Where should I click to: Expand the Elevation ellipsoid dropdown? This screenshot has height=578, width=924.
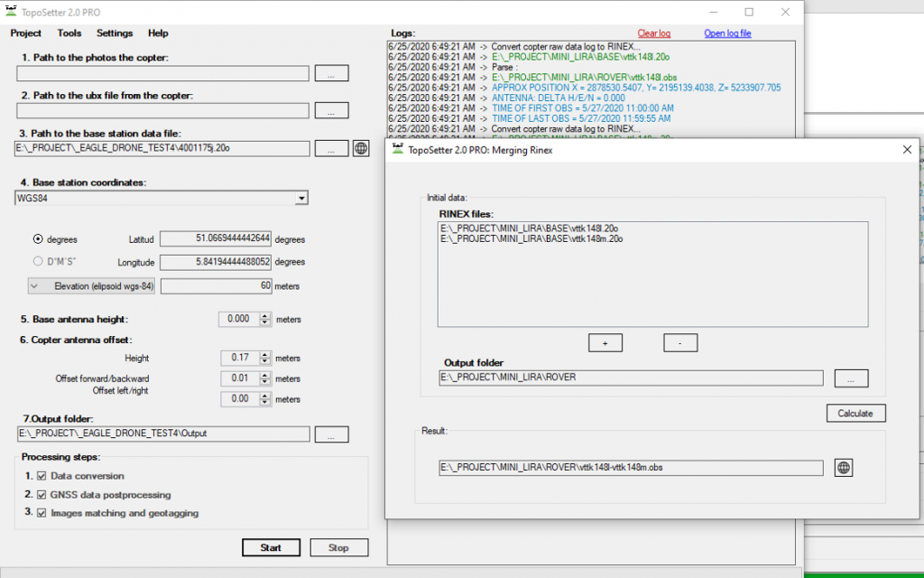click(34, 286)
